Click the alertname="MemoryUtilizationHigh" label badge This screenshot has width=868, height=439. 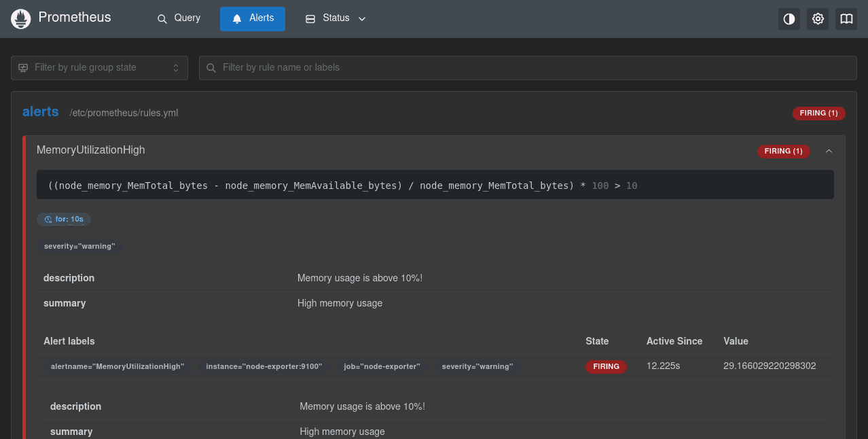pos(117,366)
